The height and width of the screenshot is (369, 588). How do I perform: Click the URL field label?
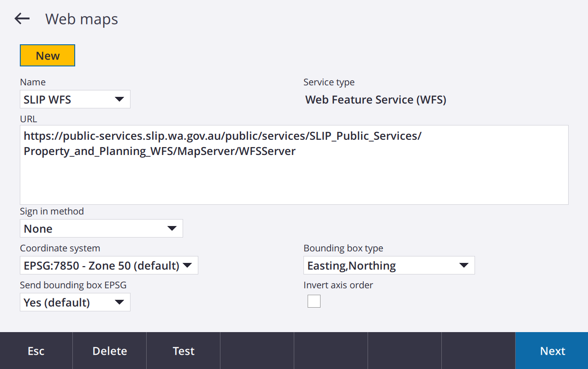pos(29,119)
